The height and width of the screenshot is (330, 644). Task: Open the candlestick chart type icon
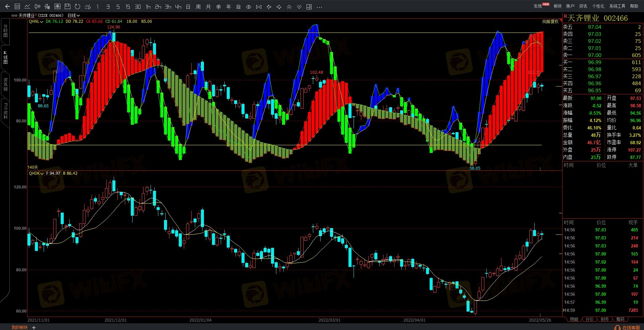pyautogui.click(x=37, y=6)
